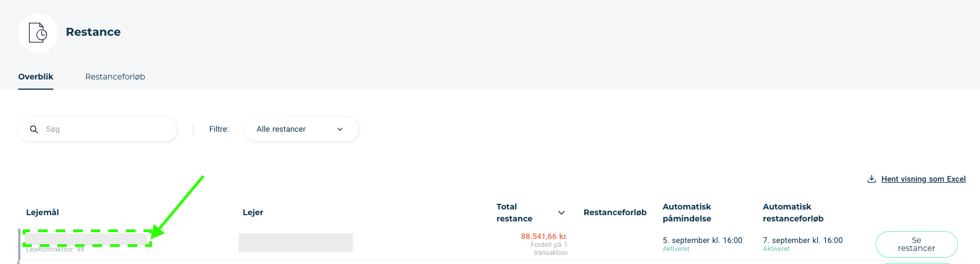Click the Se restancer button
The width and height of the screenshot is (980, 264).
[916, 244]
